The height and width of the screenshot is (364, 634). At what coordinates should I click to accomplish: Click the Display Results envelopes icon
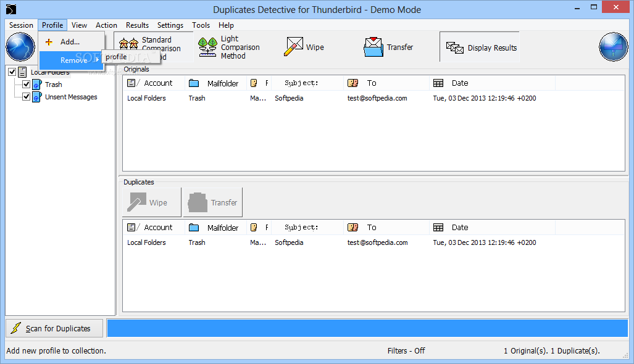[x=455, y=48]
